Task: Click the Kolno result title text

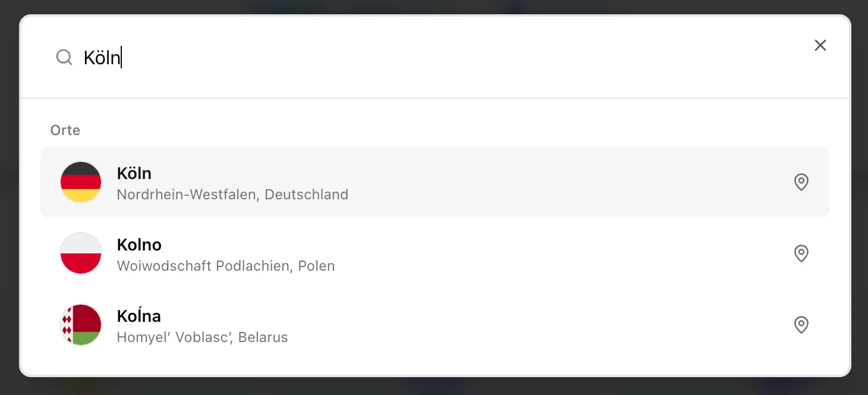Action: click(x=139, y=244)
